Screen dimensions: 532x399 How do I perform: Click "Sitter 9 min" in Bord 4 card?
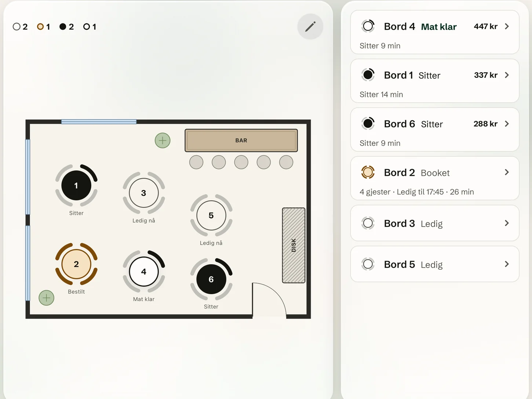click(380, 46)
